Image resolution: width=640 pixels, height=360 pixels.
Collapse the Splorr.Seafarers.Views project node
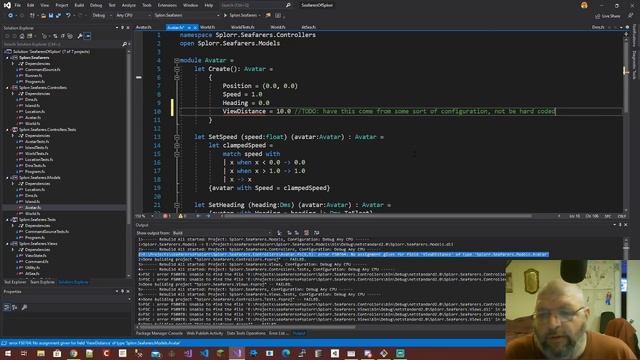(x=7, y=244)
